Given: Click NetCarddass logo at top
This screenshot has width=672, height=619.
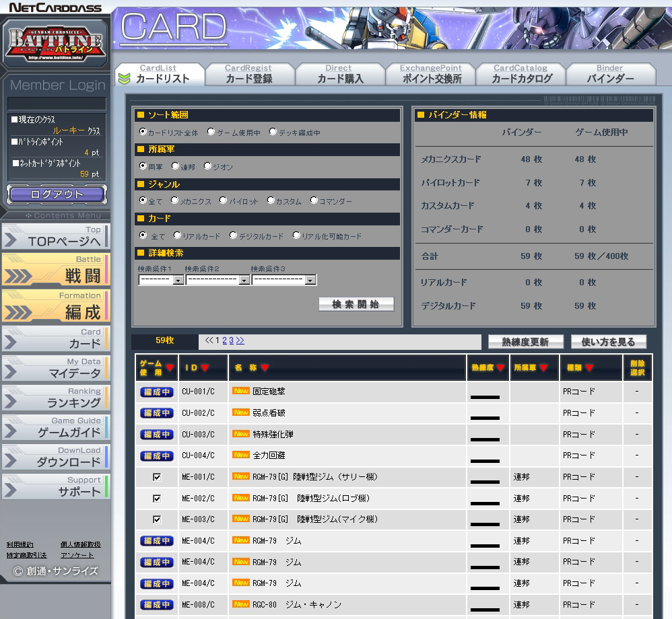Looking at the screenshot, I should [55, 7].
